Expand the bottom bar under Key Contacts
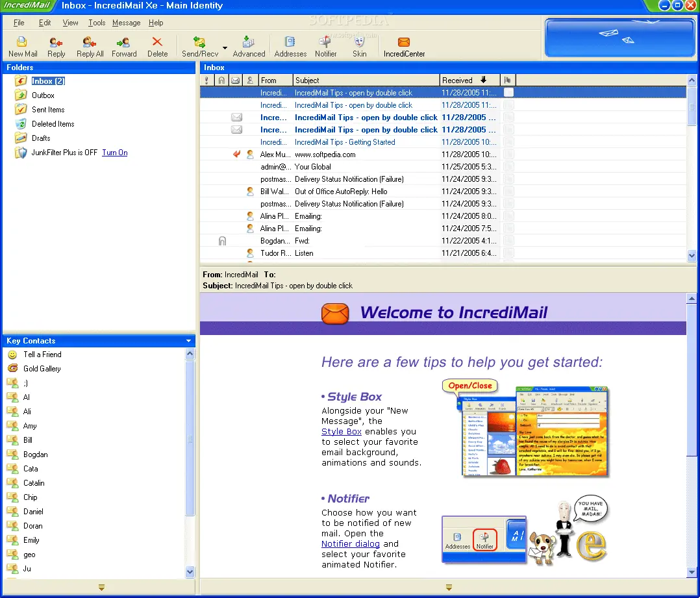This screenshot has width=700, height=598. point(101,588)
